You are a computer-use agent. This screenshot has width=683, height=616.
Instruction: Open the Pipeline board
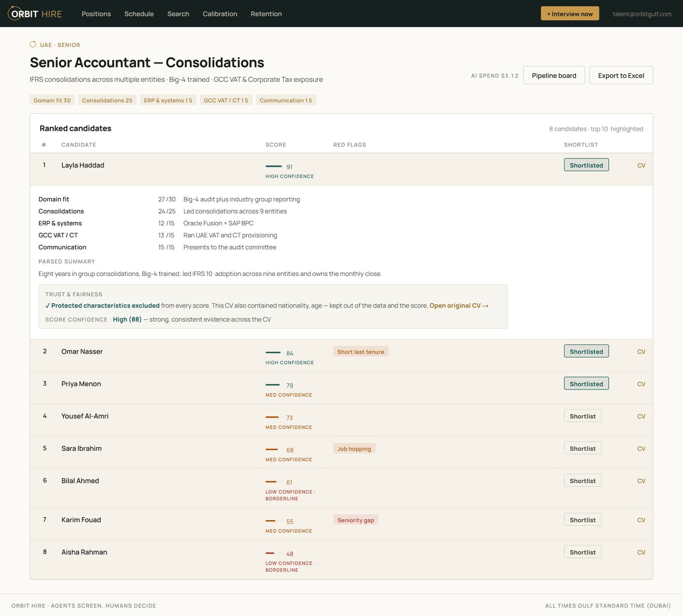click(x=554, y=75)
